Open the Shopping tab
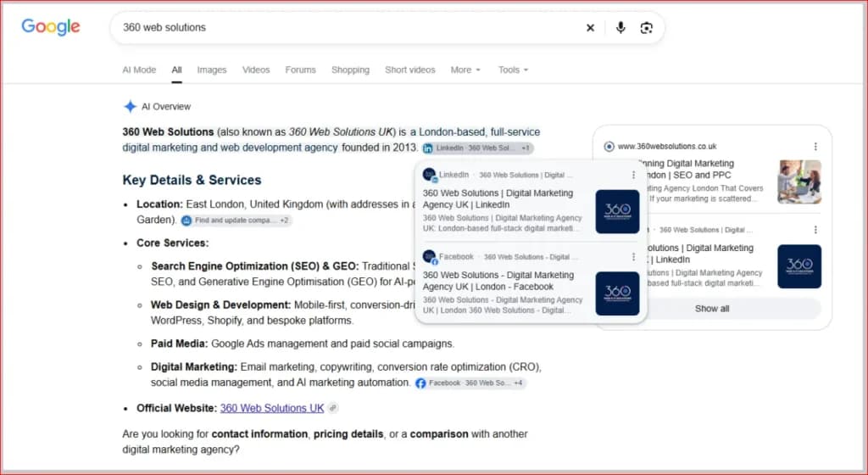This screenshot has height=475, width=868. (350, 70)
